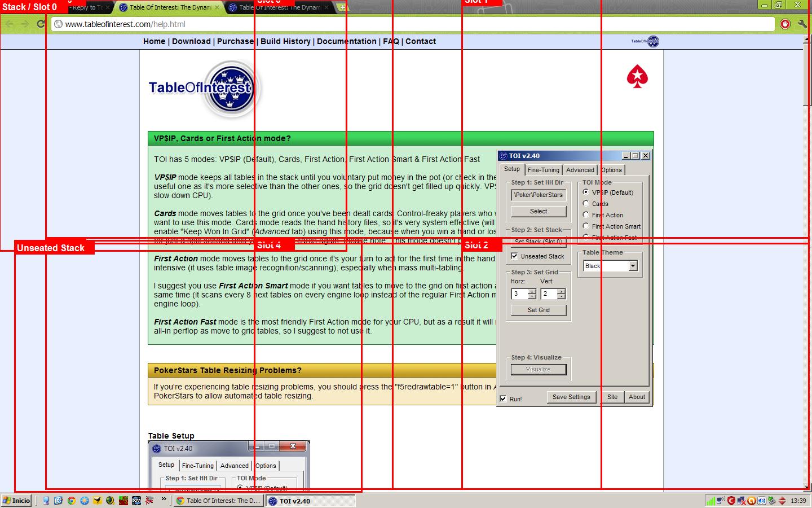Open the Inicio start menu
Image resolution: width=812 pixels, height=508 pixels.
[x=16, y=501]
